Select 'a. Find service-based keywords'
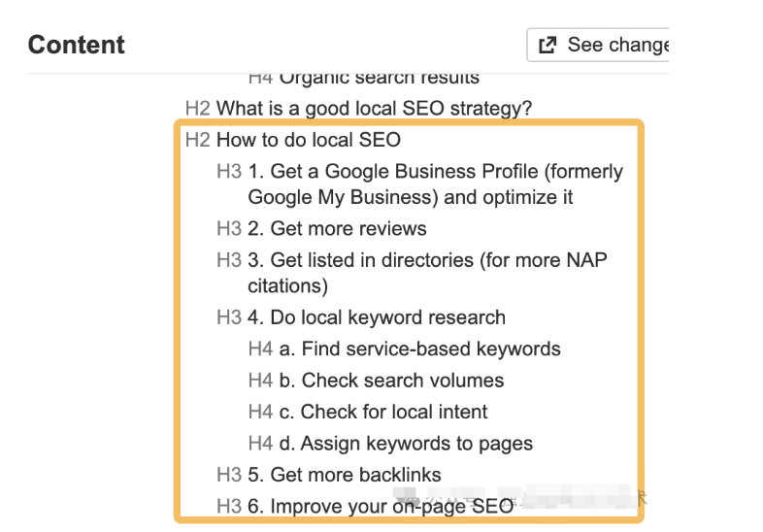Image resolution: width=763 pixels, height=532 pixels. (419, 349)
